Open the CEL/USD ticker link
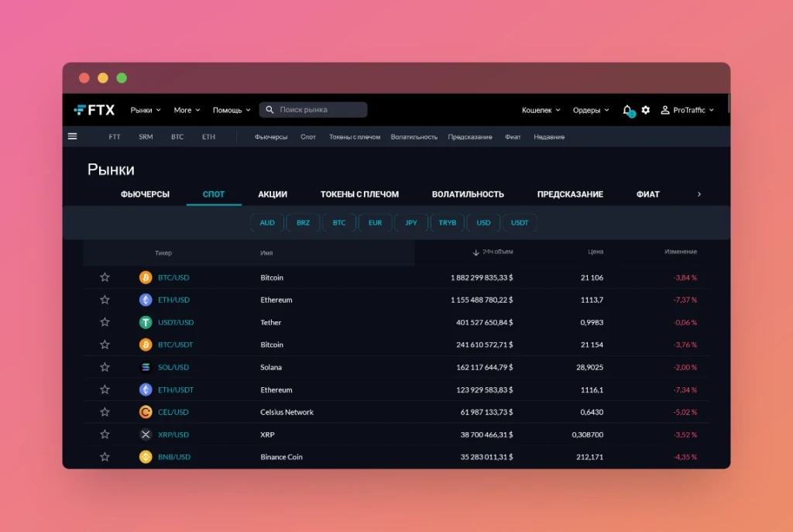The image size is (793, 532). click(173, 412)
